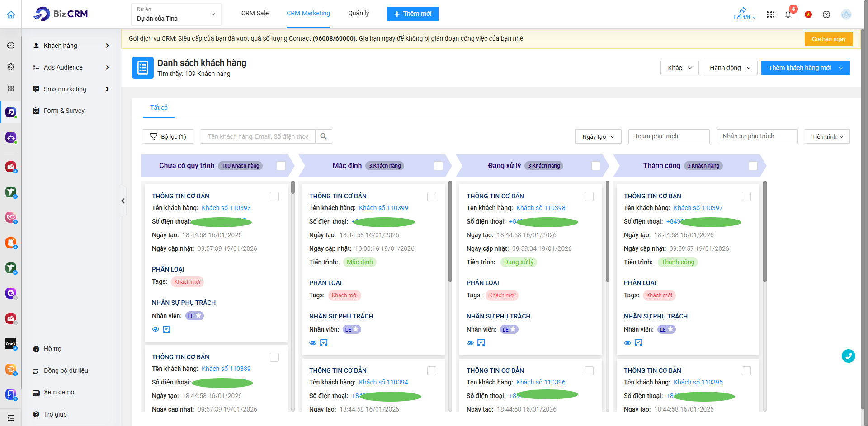Image resolution: width=868 pixels, height=426 pixels.
Task: Click the customer name search field
Action: pos(258,136)
